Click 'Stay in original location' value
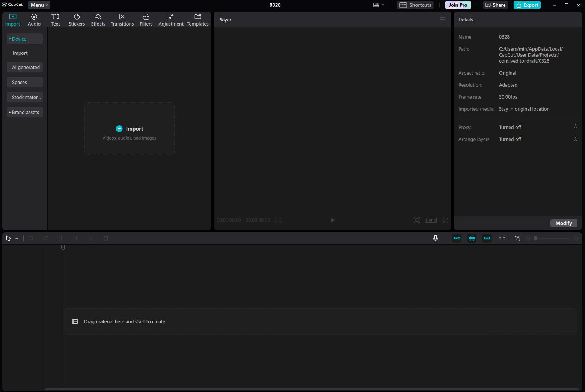The height and width of the screenshot is (392, 585). point(524,109)
